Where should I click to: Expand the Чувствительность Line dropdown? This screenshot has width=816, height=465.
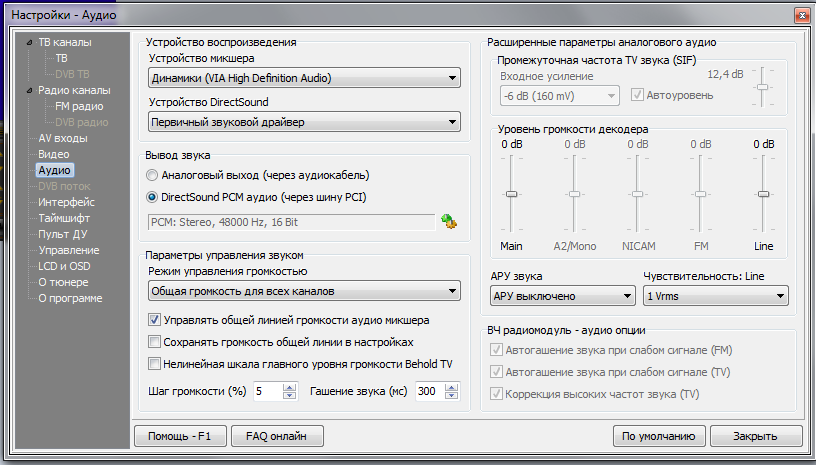click(715, 296)
